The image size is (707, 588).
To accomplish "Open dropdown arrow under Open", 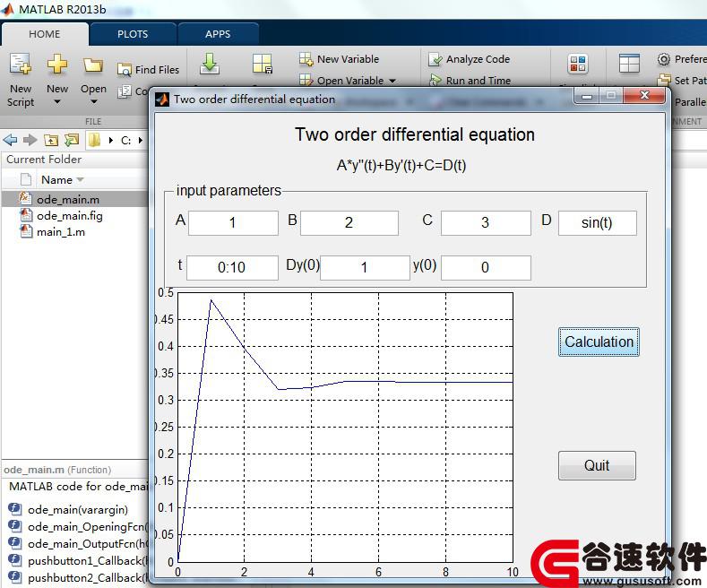I will pyautogui.click(x=93, y=102).
